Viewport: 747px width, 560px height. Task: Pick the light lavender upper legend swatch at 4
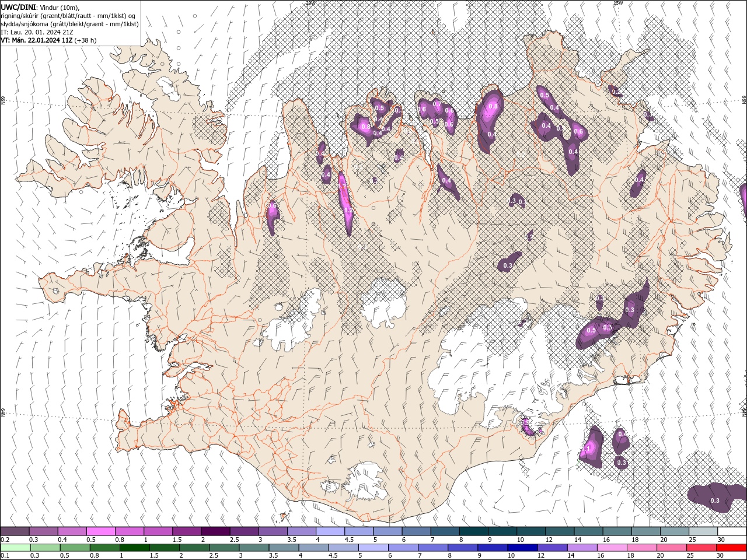[330, 531]
